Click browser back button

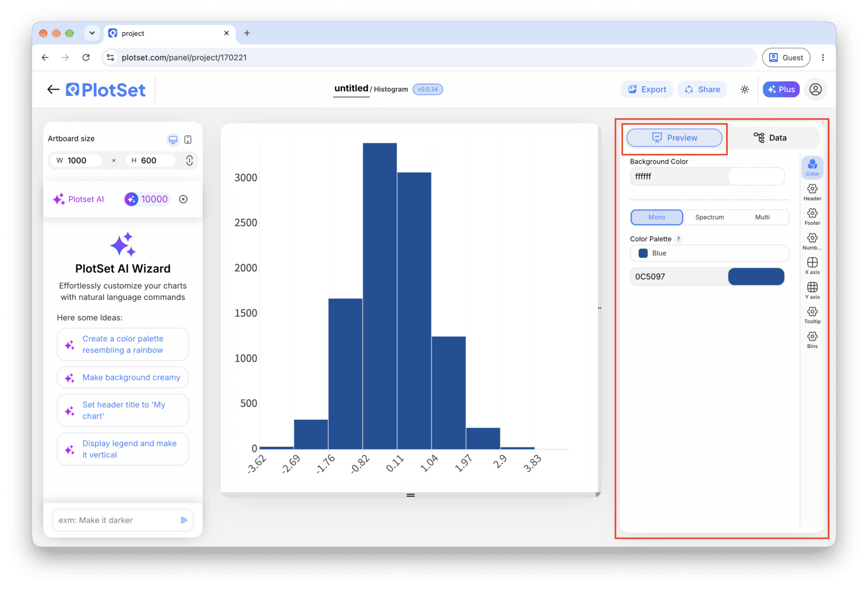coord(45,57)
